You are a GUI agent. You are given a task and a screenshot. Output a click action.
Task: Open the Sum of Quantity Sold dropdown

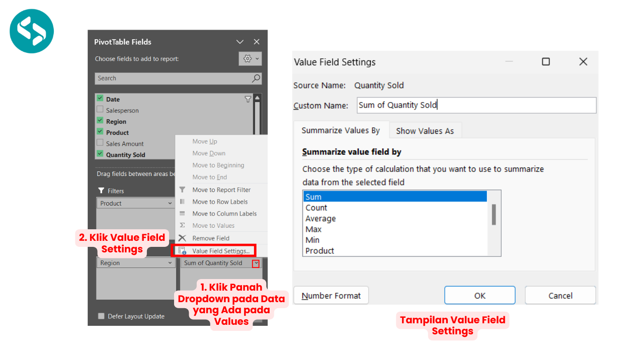point(255,262)
